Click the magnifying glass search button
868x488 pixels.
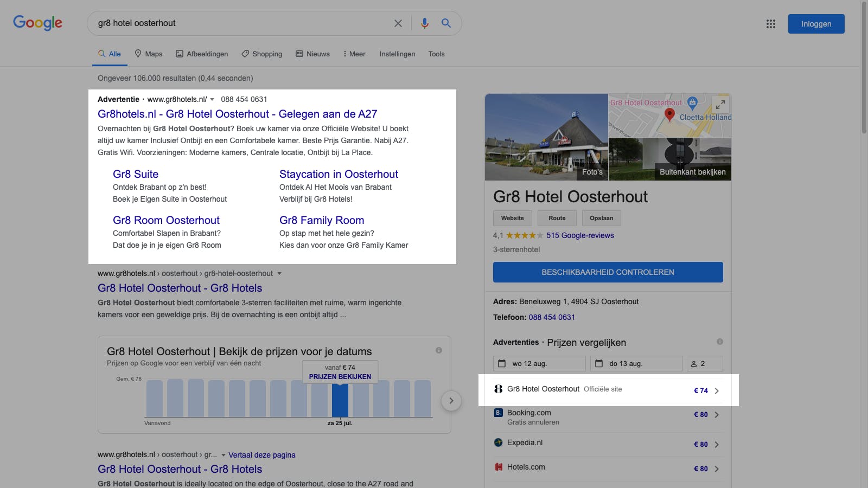pos(446,23)
